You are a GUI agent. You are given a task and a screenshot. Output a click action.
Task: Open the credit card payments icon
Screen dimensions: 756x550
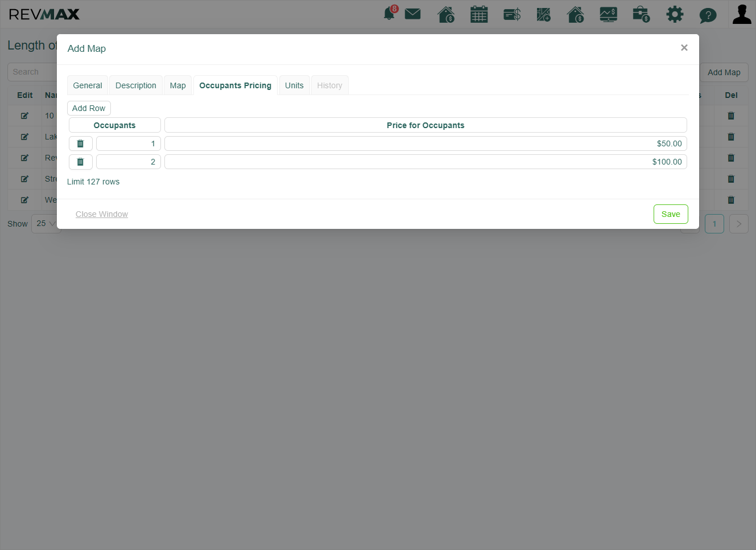coord(512,14)
